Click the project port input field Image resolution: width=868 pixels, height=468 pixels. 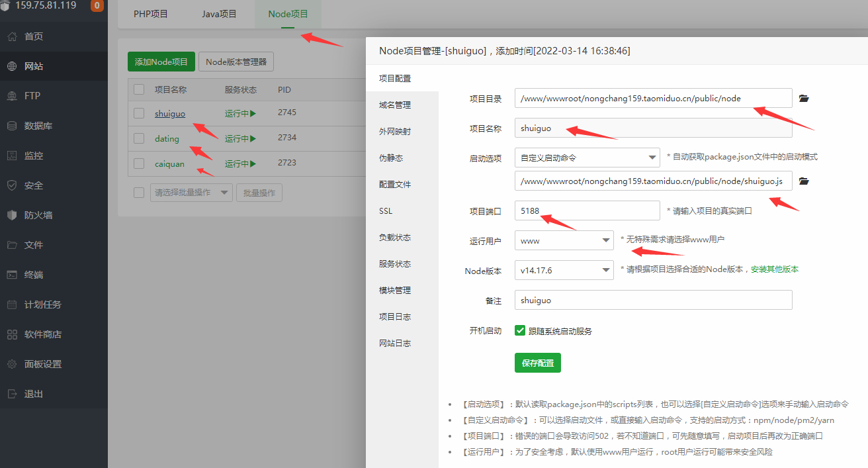coord(587,211)
